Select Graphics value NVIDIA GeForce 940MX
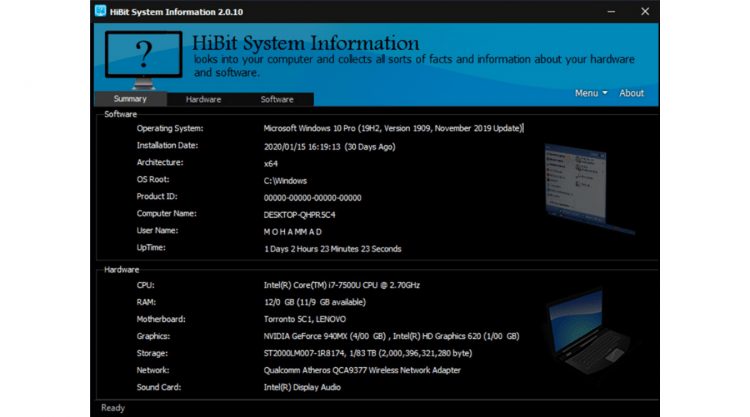 (391, 336)
